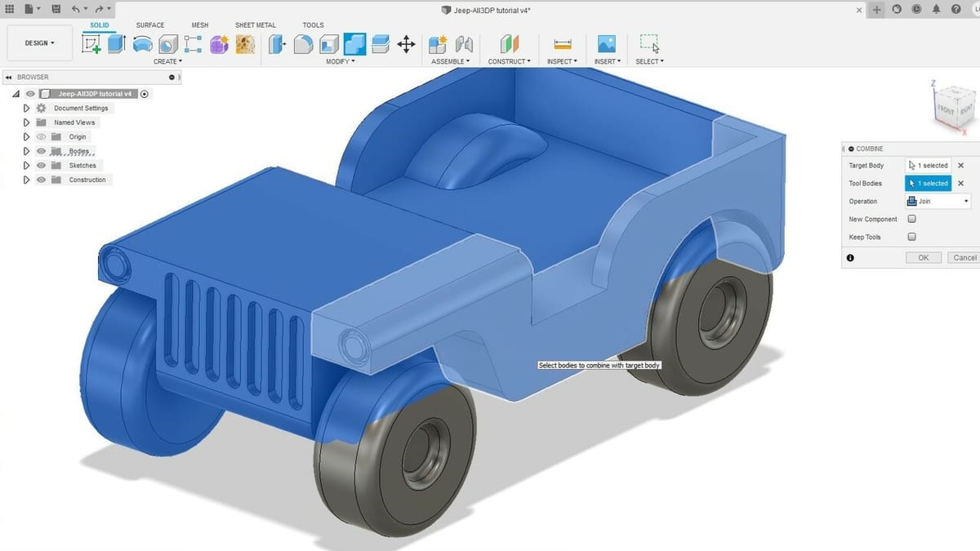This screenshot has height=551, width=980.
Task: Switch to the MESH tab
Action: click(x=200, y=25)
